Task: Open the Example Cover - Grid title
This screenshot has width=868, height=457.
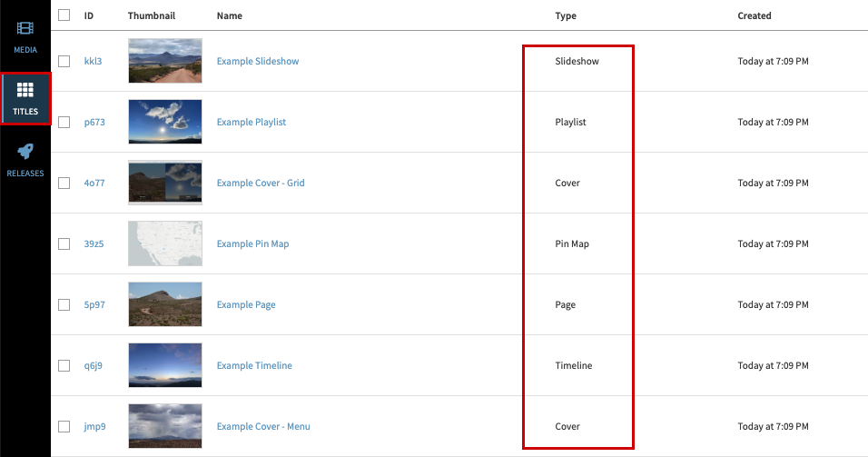Action: point(261,183)
